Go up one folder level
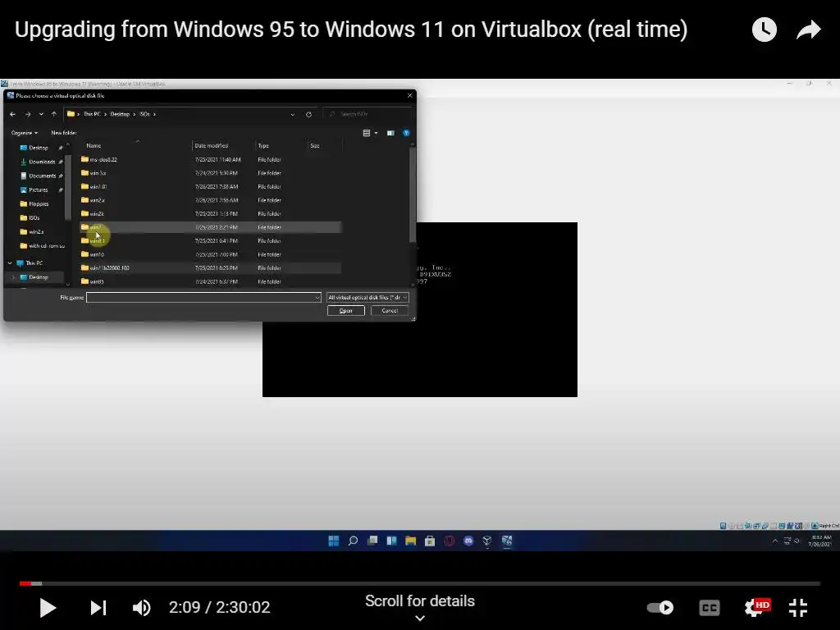Screen dimensions: 840x630 (x=53, y=114)
